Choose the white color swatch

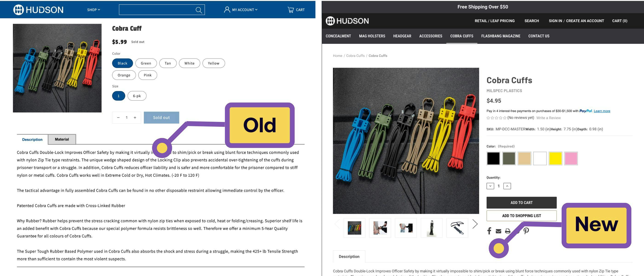(540, 158)
